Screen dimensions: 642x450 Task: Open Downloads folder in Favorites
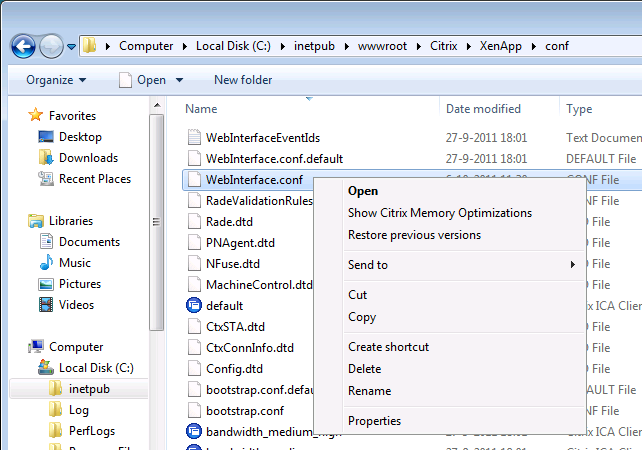tap(88, 158)
